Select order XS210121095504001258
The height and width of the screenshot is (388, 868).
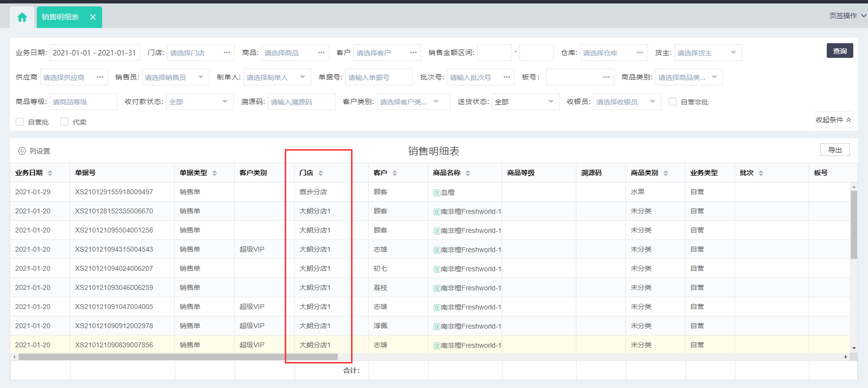114,230
